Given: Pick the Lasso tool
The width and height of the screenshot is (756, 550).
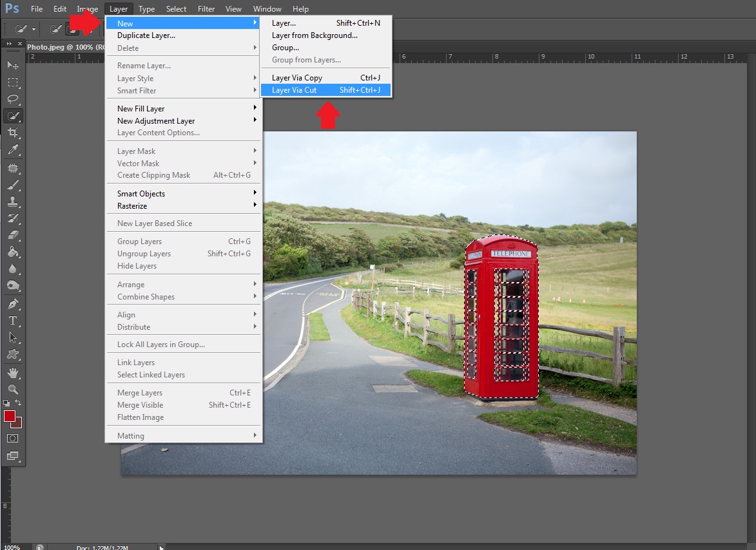Looking at the screenshot, I should point(13,99).
